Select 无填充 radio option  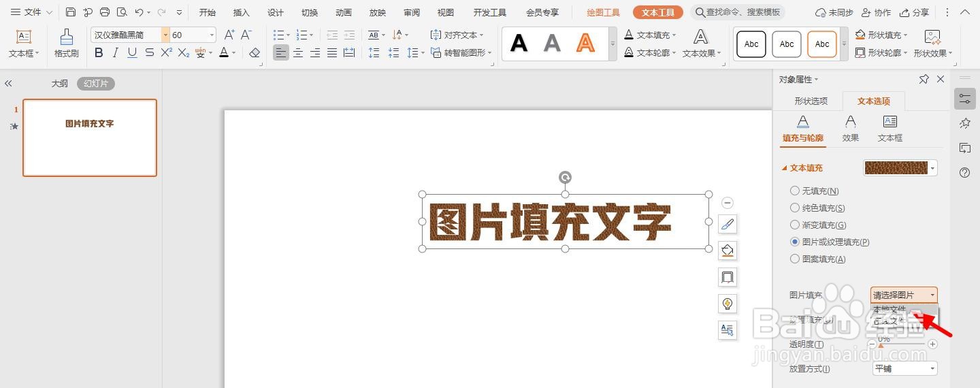pyautogui.click(x=815, y=191)
